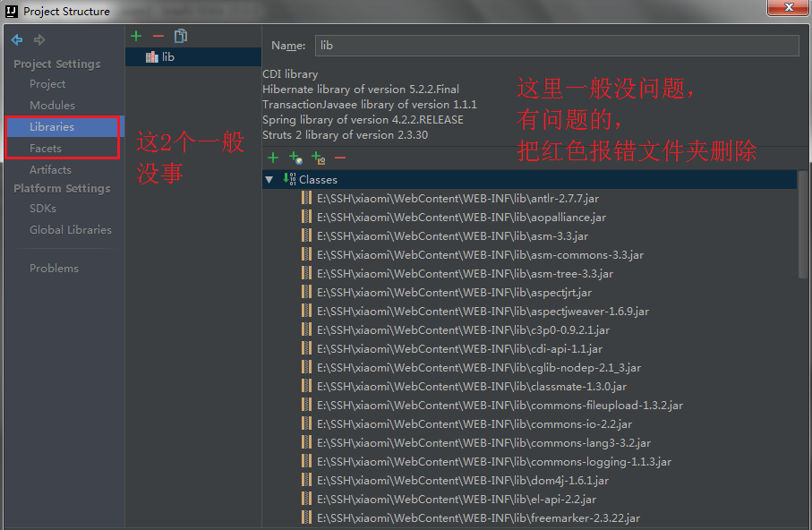
Task: Click the library Name input field
Action: pos(557,46)
